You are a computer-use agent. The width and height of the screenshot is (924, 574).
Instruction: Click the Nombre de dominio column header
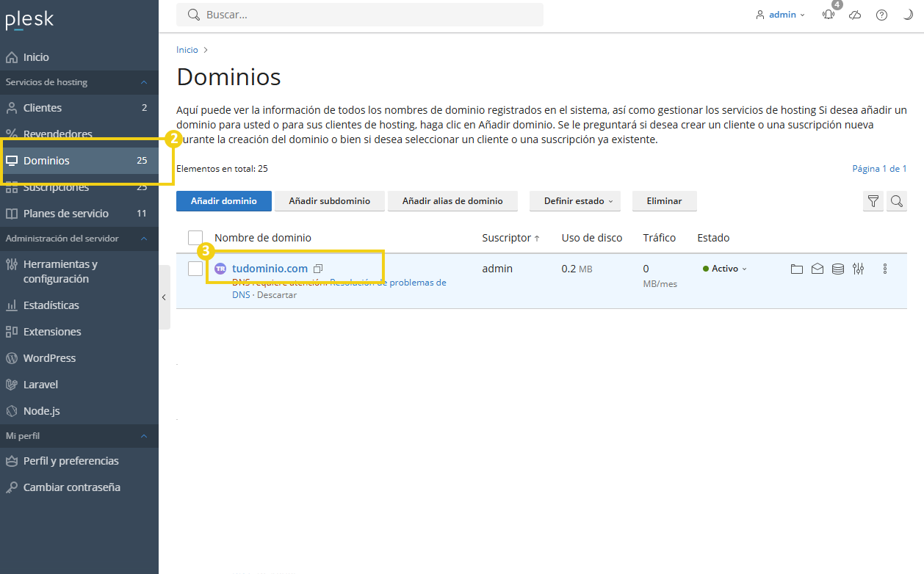(263, 238)
